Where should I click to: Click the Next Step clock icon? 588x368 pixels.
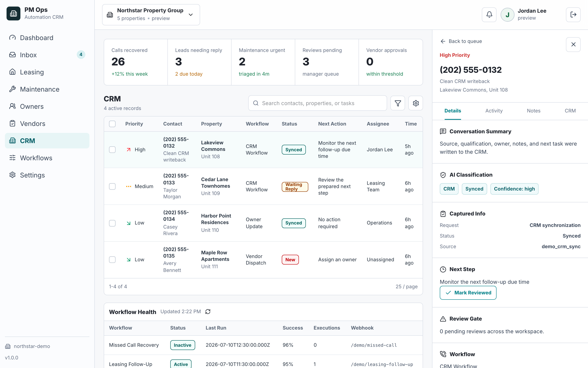coord(443,269)
